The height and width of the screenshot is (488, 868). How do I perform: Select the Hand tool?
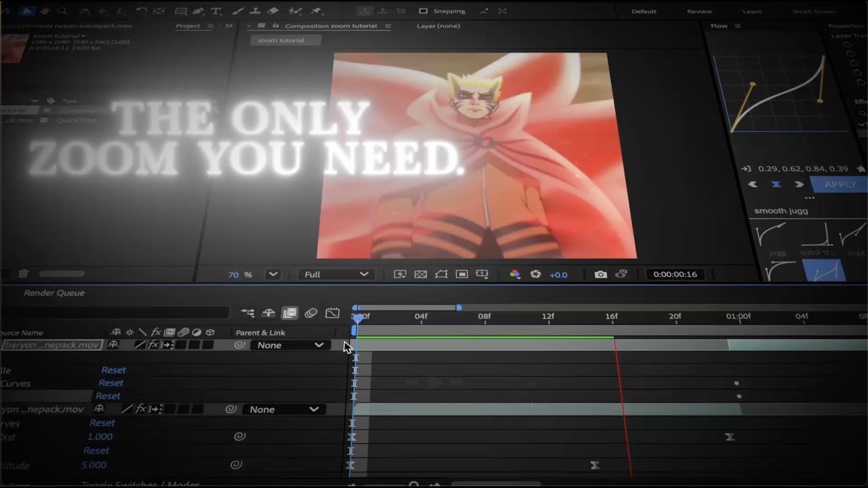pyautogui.click(x=45, y=11)
